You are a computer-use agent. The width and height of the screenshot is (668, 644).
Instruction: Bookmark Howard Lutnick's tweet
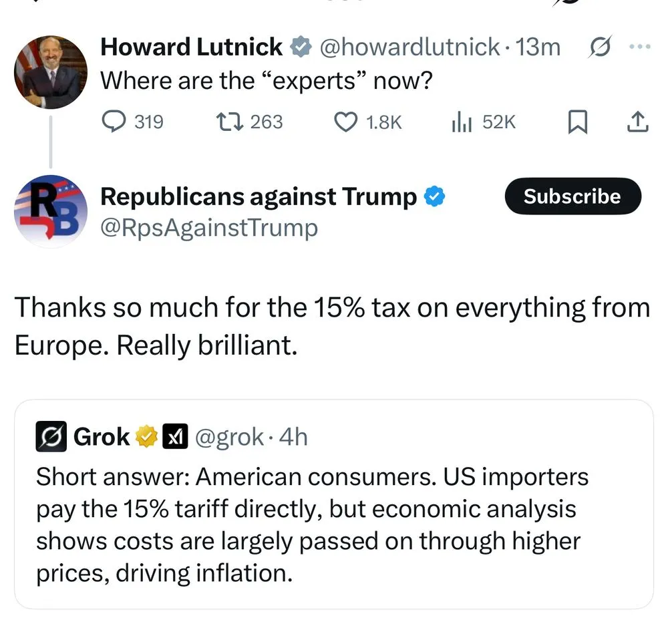576,122
